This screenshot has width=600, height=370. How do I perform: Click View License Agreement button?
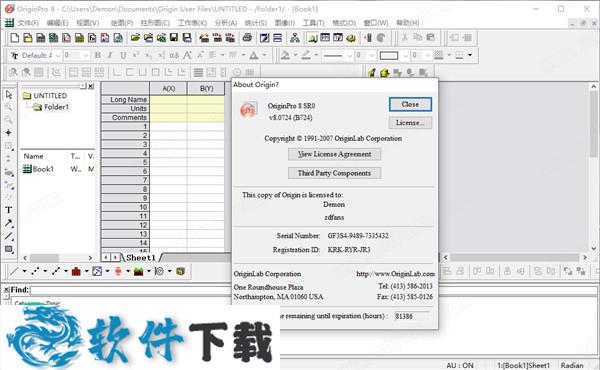334,154
